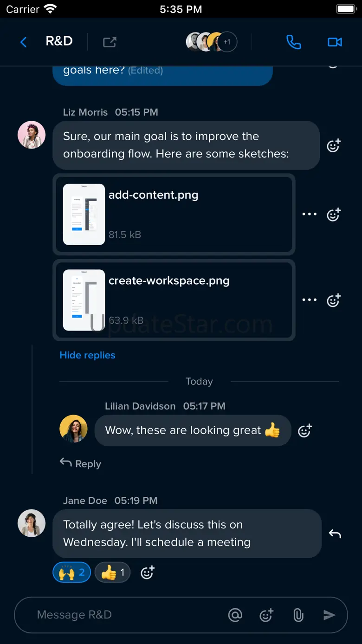The width and height of the screenshot is (362, 644).
Task: Open the pop-out chat icon next to R&D
Action: [110, 42]
